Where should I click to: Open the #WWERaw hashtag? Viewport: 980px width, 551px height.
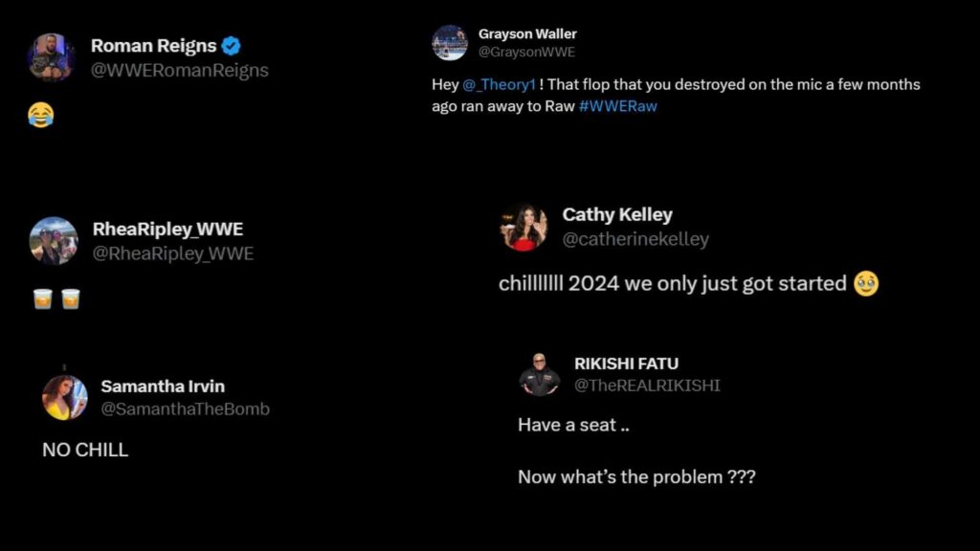point(618,106)
